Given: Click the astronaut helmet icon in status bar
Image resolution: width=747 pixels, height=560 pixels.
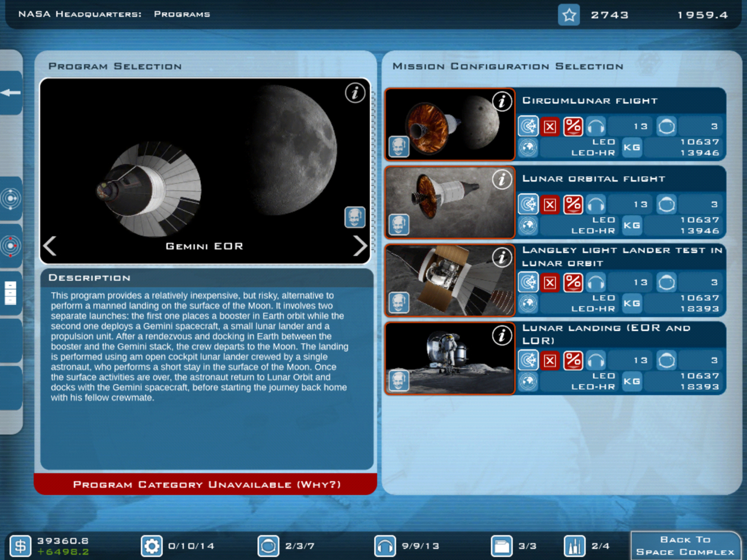Looking at the screenshot, I should [268, 547].
